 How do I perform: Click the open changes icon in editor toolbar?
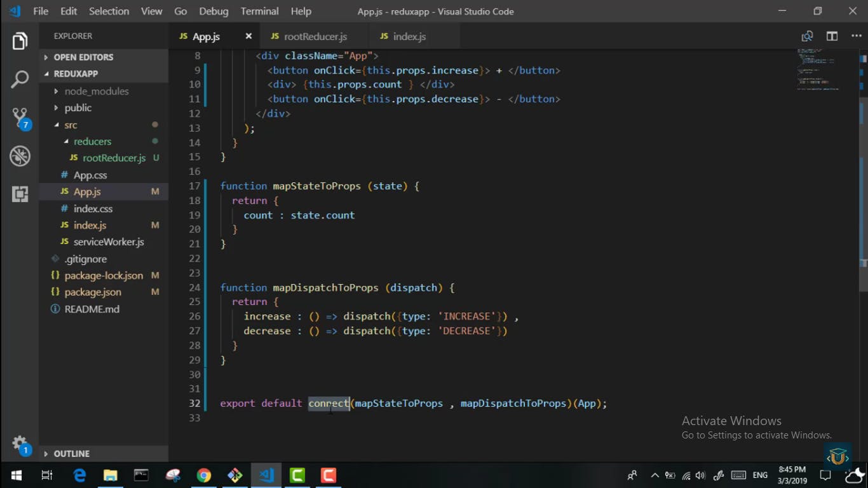(807, 36)
